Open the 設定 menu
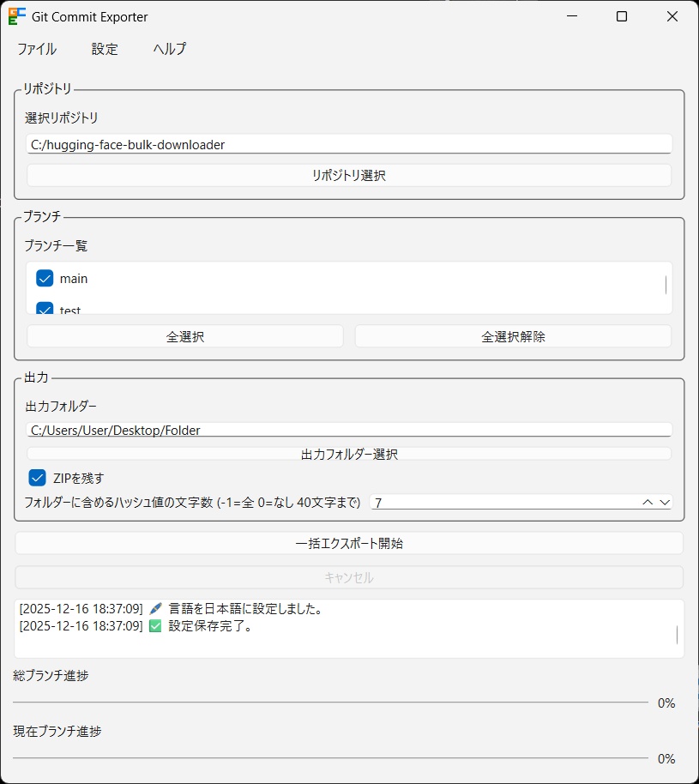The image size is (699, 784). [x=104, y=50]
